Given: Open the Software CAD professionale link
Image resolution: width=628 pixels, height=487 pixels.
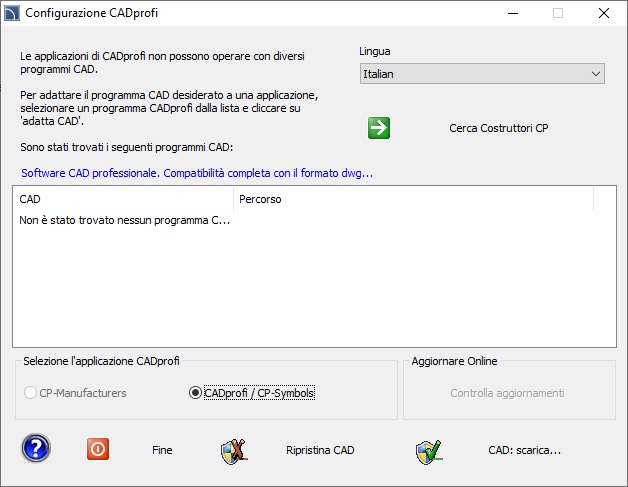Looking at the screenshot, I should [197, 173].
